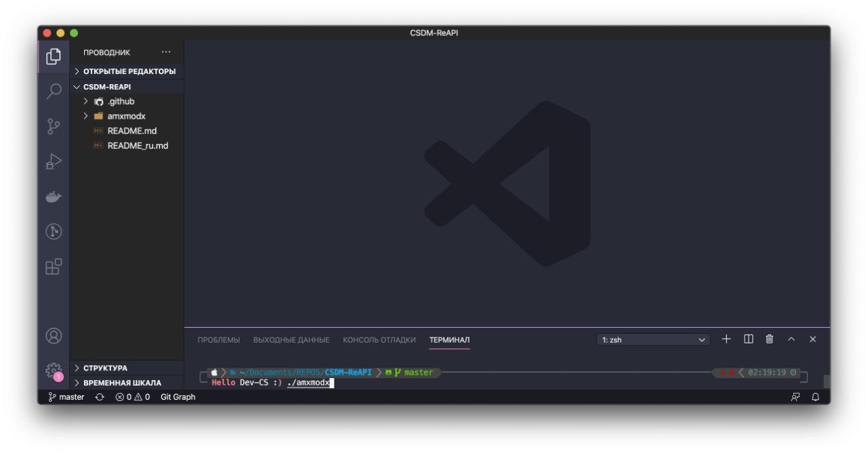The height and width of the screenshot is (454, 868).
Task: Click the errors and warnings counter in status bar
Action: pos(132,397)
